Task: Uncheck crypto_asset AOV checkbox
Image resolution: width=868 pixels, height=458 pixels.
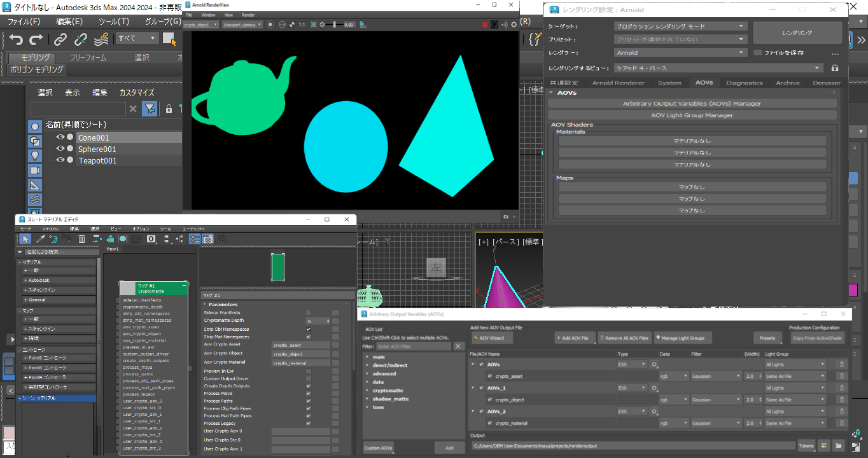Action: [x=490, y=377]
